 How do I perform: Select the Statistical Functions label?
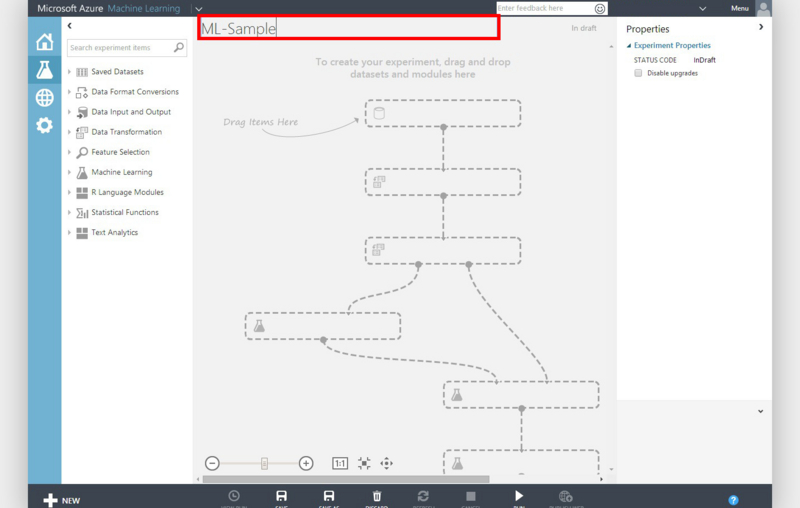pyautogui.click(x=125, y=212)
